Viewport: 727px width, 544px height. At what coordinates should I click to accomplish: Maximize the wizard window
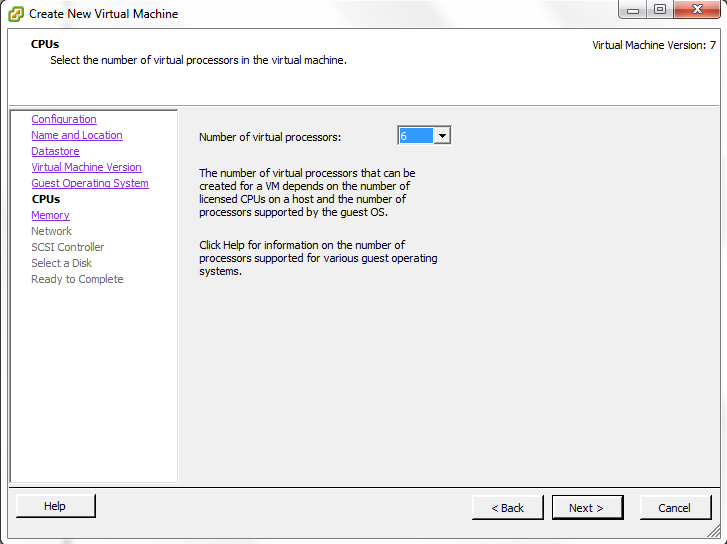click(660, 9)
